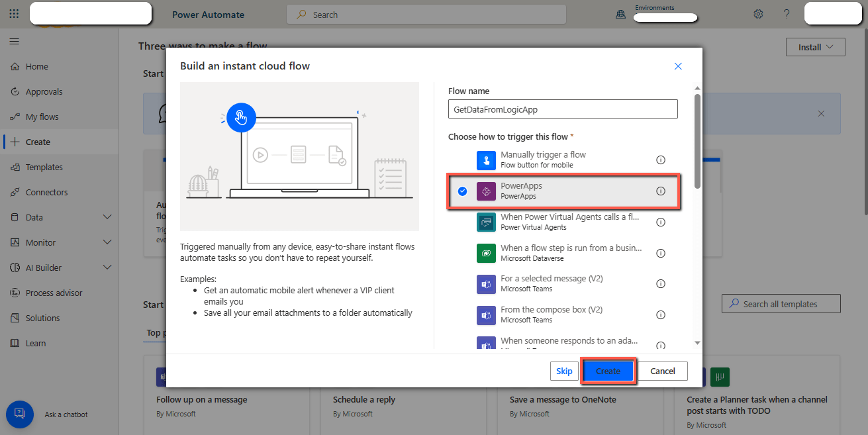This screenshot has height=435, width=868.
Task: Open Templates in the left navigation
Action: point(44,167)
